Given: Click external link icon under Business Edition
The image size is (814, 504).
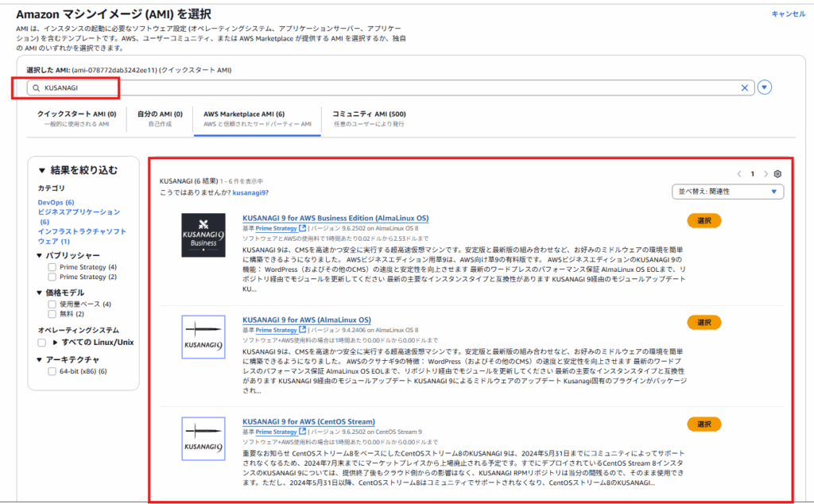Looking at the screenshot, I should click(x=303, y=228).
